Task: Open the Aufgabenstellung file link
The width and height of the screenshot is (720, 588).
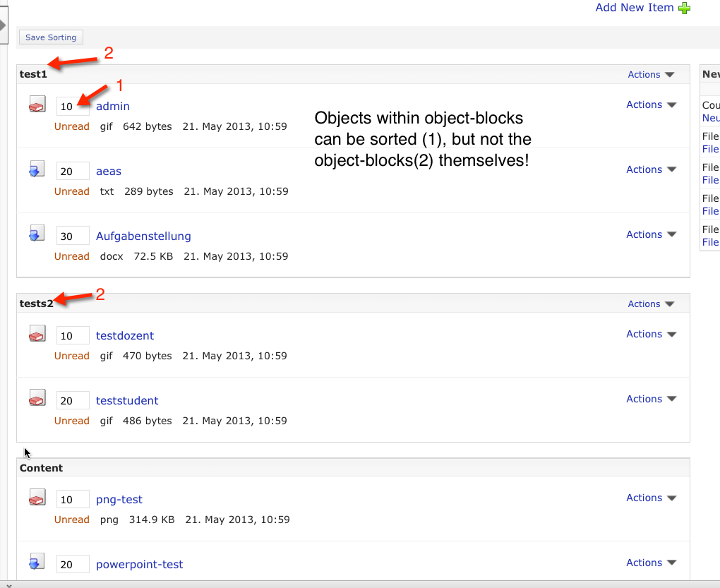Action: pos(143,236)
